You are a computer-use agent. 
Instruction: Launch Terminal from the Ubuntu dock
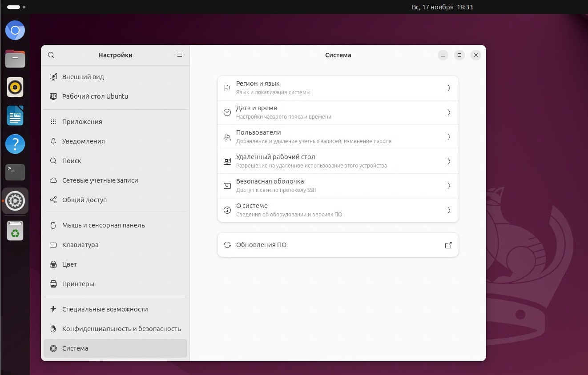15,172
